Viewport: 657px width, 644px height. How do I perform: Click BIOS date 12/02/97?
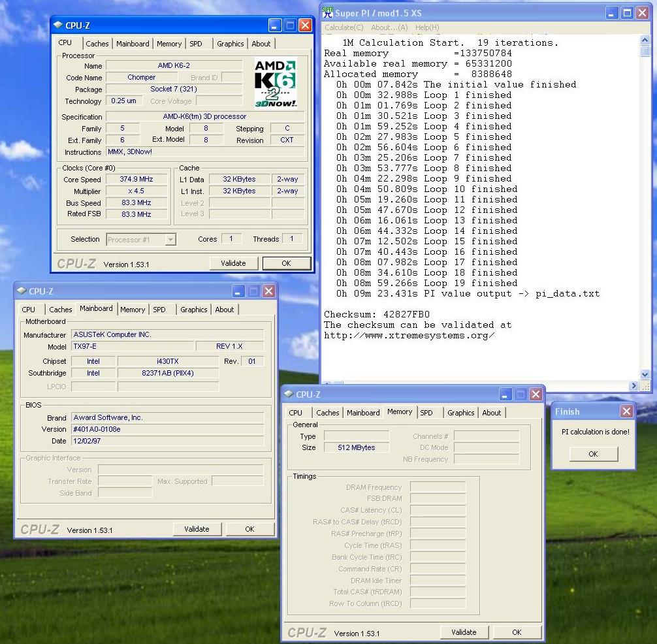click(x=168, y=441)
